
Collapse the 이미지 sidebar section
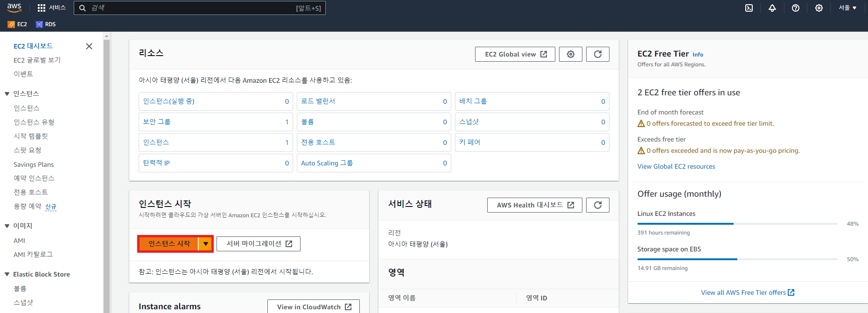[x=7, y=226]
